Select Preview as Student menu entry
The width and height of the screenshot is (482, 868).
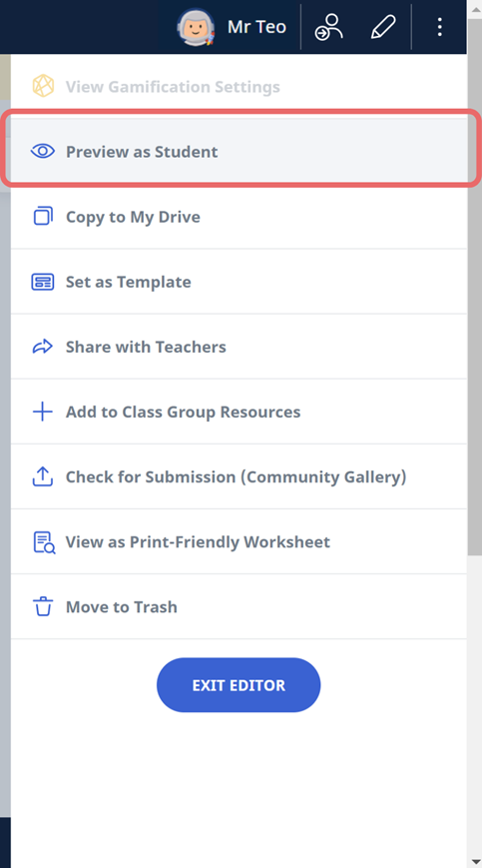239,151
